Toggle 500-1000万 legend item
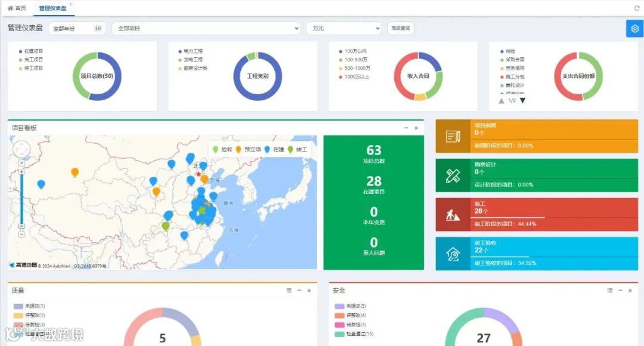644x346 pixels. [x=354, y=68]
